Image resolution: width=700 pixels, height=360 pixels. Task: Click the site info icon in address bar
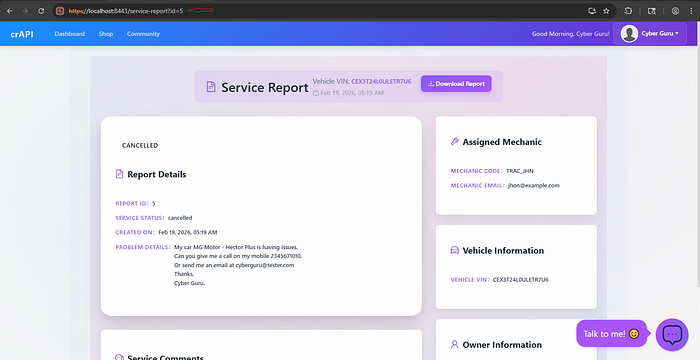[60, 11]
